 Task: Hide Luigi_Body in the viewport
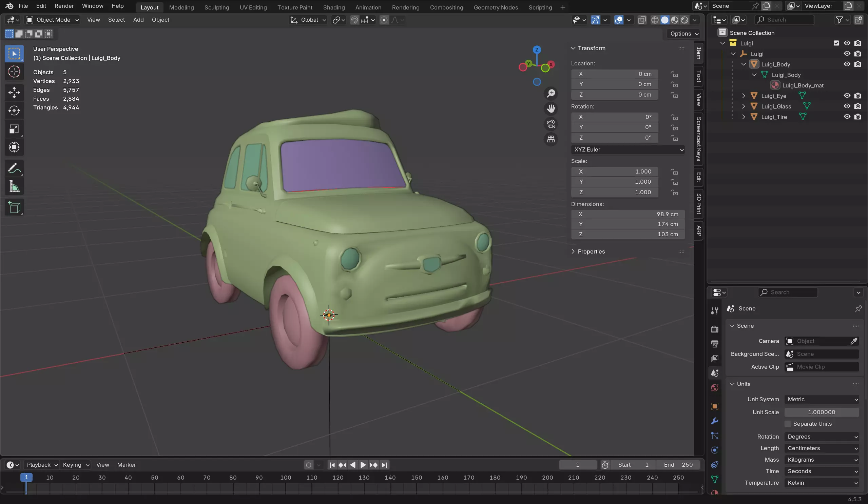(x=847, y=64)
